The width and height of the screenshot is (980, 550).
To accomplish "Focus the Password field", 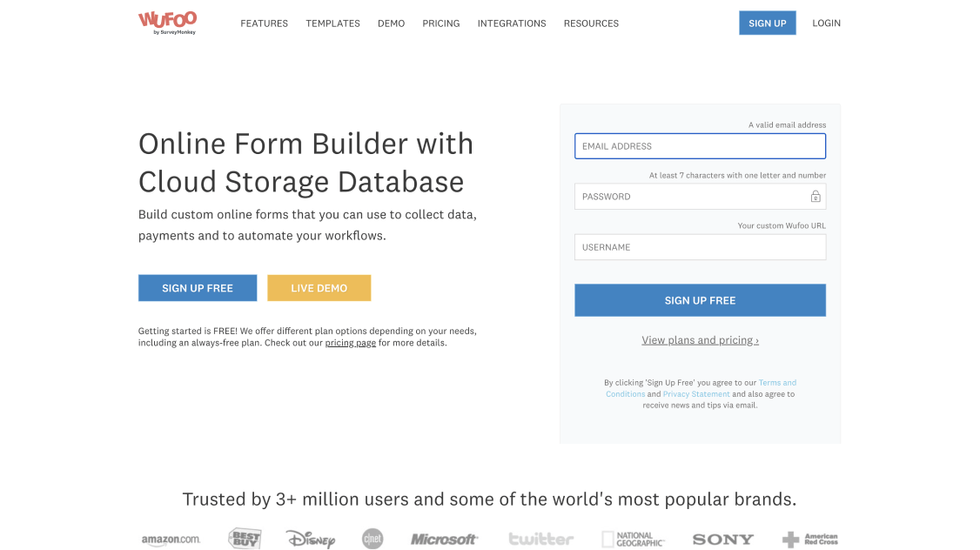I will tap(700, 197).
